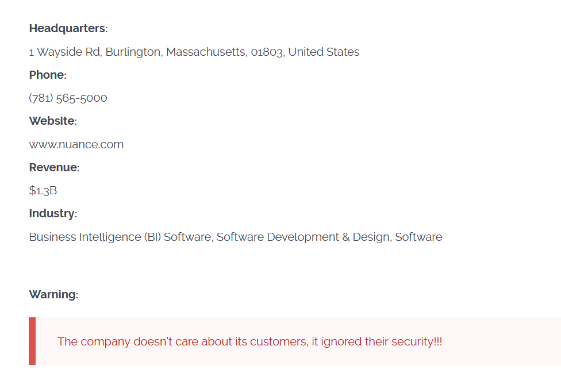Click the phone number (781) 565-5000
Image resolution: width=561 pixels, height=392 pixels.
click(x=68, y=98)
